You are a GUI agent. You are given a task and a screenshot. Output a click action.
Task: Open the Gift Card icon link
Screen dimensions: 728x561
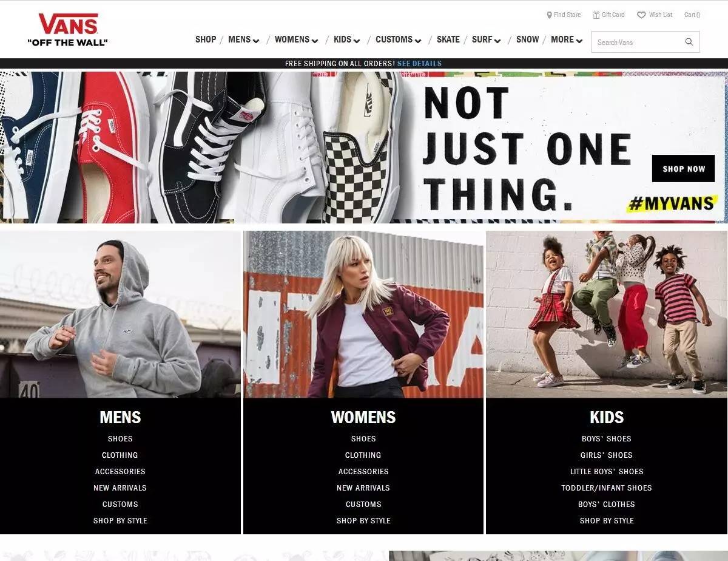click(x=596, y=15)
